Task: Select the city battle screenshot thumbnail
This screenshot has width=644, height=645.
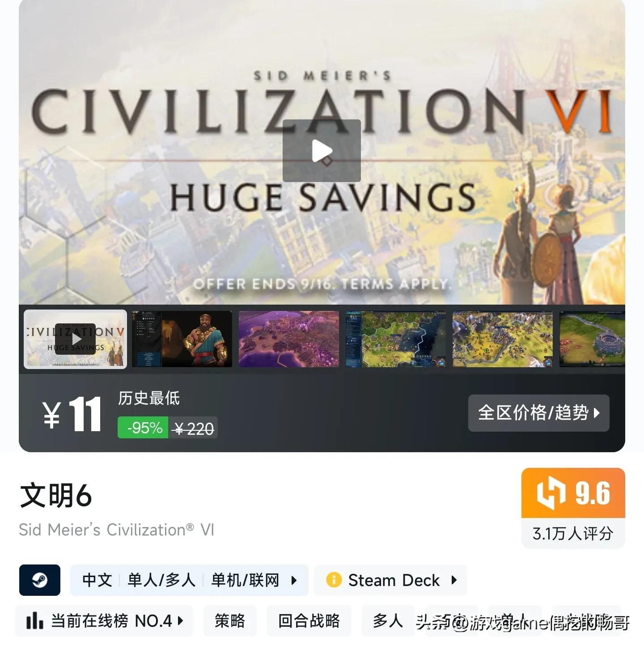Action: [503, 339]
